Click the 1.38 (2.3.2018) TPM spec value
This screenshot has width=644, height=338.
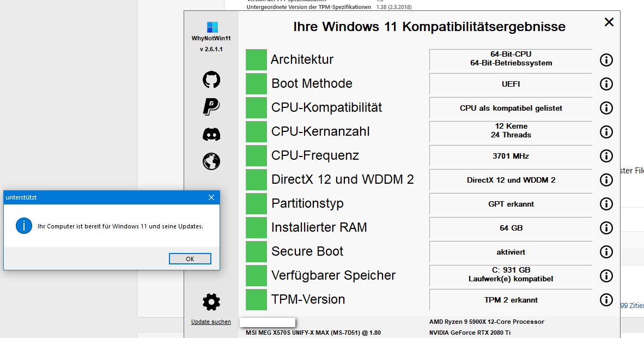pyautogui.click(x=394, y=7)
